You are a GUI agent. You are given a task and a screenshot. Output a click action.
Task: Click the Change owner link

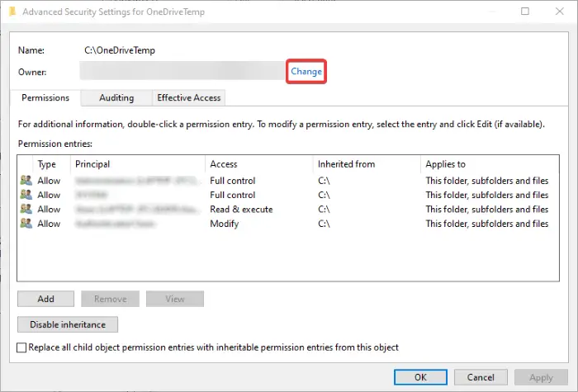pyautogui.click(x=306, y=72)
